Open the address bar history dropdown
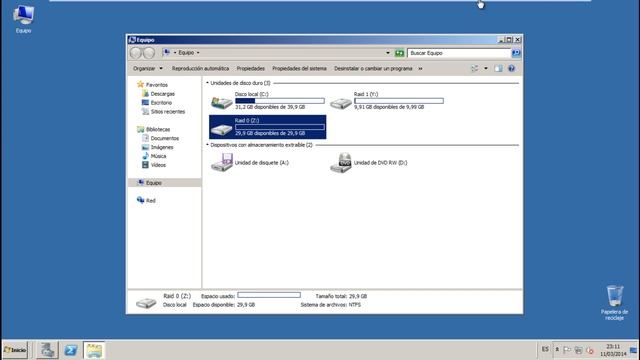The height and width of the screenshot is (360, 640). tap(387, 53)
